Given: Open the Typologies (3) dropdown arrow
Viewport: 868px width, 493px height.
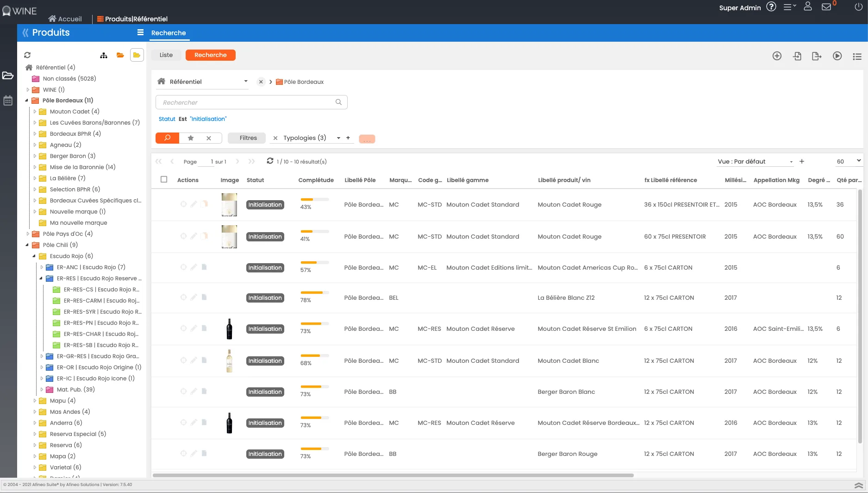Looking at the screenshot, I should point(338,138).
